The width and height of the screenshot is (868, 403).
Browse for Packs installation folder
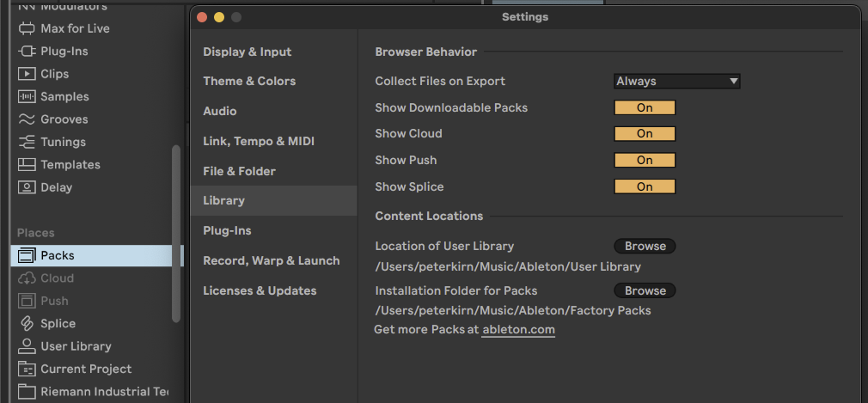[x=645, y=291]
